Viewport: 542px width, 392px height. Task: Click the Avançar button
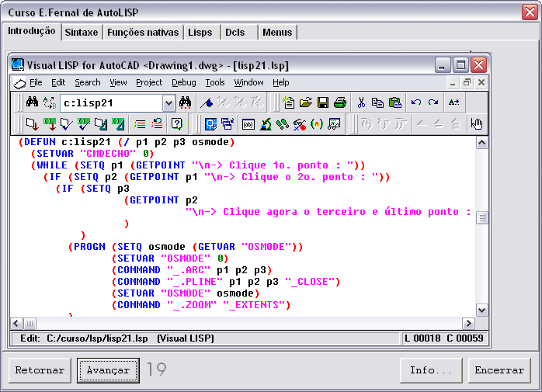[108, 370]
